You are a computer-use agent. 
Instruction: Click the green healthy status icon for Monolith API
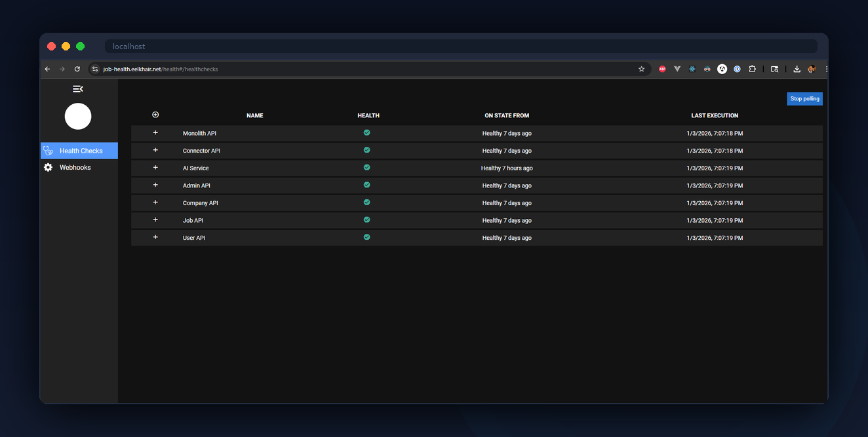[x=366, y=132]
